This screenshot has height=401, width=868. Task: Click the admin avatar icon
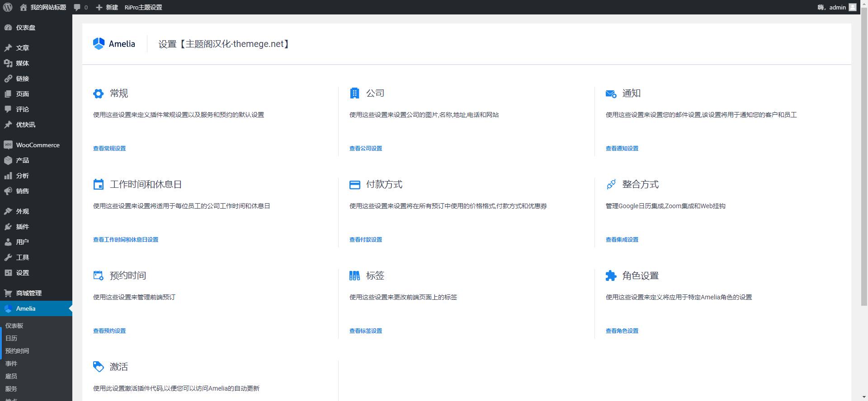(x=853, y=7)
